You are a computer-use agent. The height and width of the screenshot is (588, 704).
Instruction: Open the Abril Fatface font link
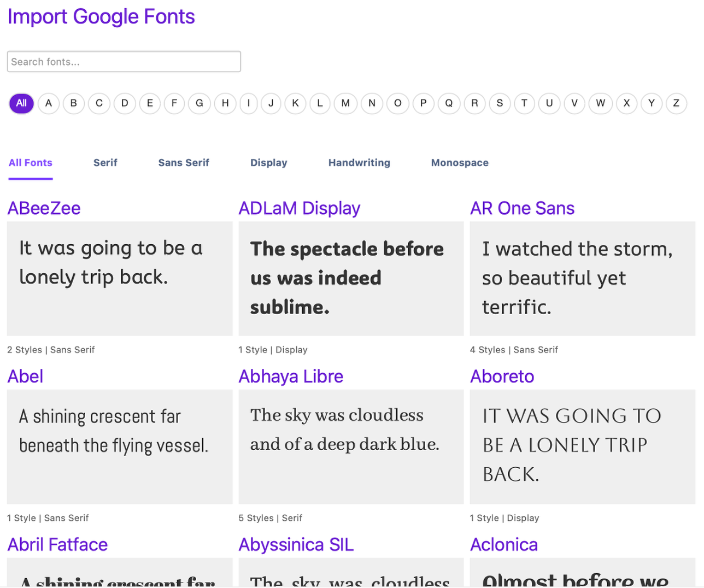point(57,545)
